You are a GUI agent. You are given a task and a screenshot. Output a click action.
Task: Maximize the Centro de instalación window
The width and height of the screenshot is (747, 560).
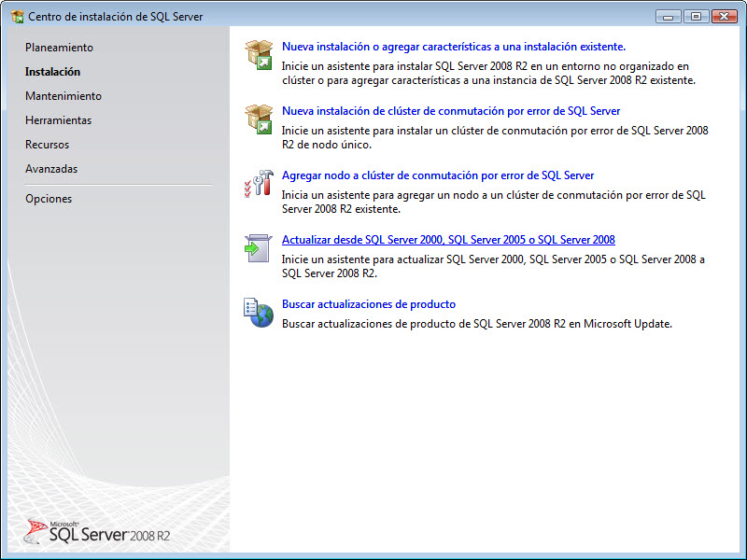pyautogui.click(x=696, y=17)
